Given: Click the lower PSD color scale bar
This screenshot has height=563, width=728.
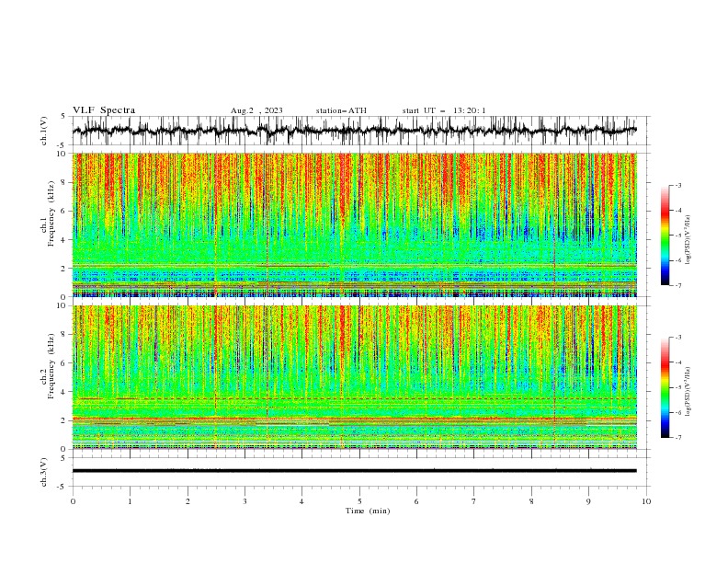Looking at the screenshot, I should [665, 387].
